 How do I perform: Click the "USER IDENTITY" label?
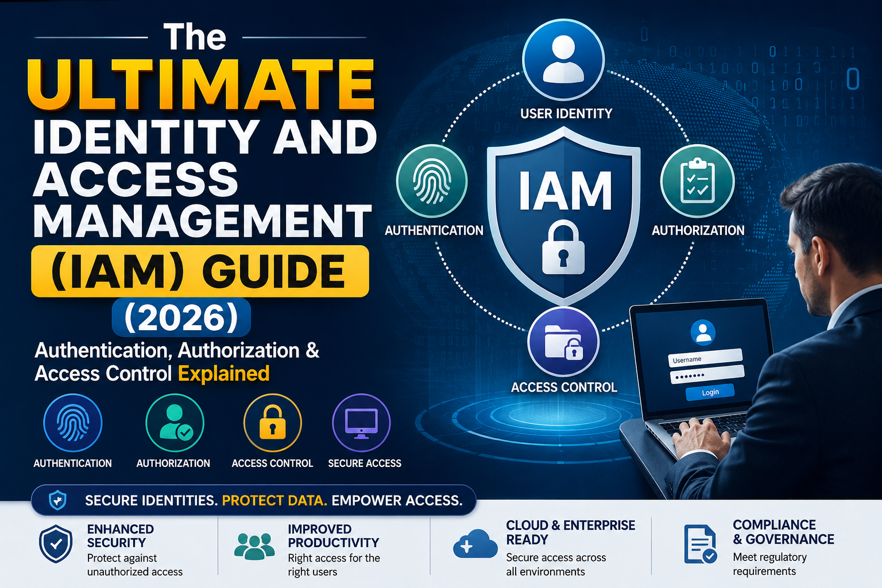coord(566,114)
